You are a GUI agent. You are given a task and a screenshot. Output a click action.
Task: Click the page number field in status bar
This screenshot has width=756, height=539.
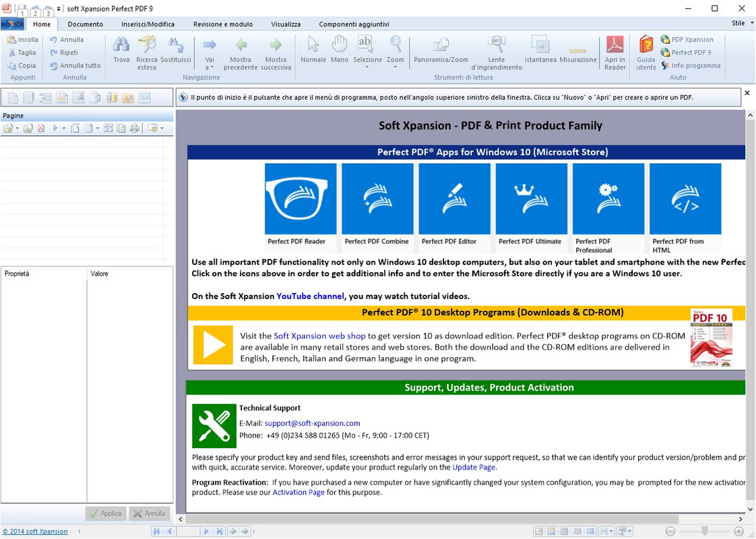(x=187, y=532)
